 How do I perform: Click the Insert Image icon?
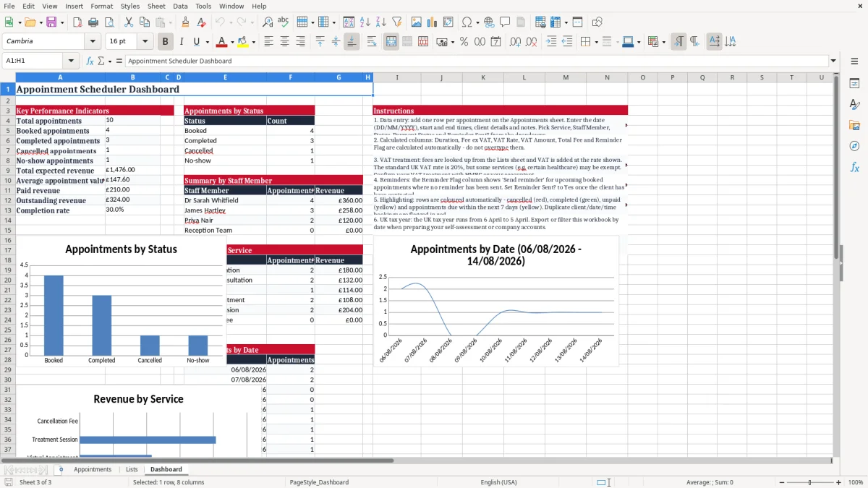417,22
